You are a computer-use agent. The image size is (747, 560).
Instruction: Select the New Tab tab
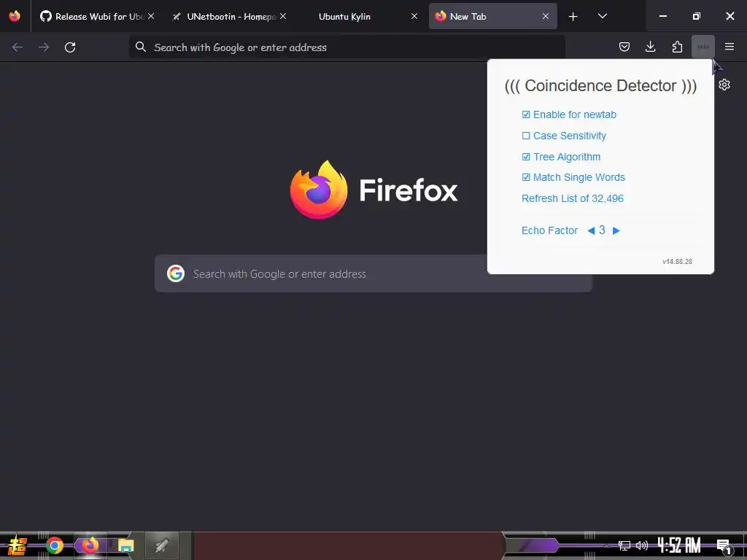pyautogui.click(x=492, y=16)
